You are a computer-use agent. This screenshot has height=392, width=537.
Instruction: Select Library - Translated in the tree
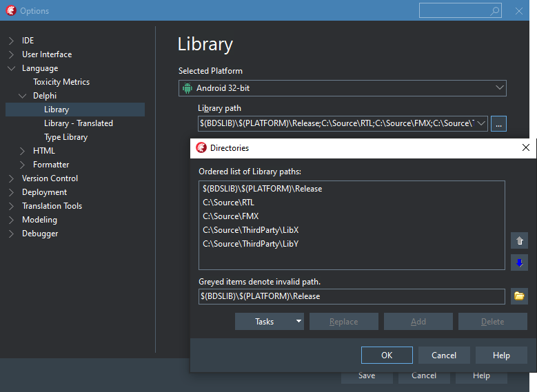click(x=78, y=123)
